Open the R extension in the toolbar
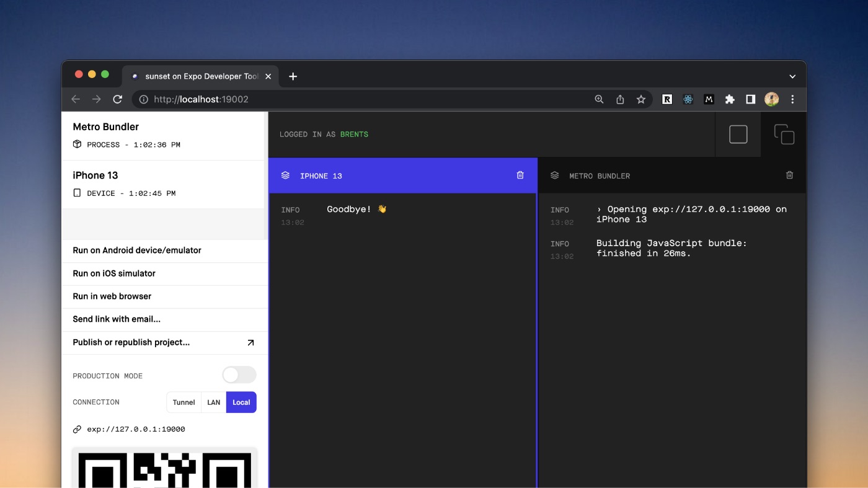This screenshot has width=868, height=488. 667,99
